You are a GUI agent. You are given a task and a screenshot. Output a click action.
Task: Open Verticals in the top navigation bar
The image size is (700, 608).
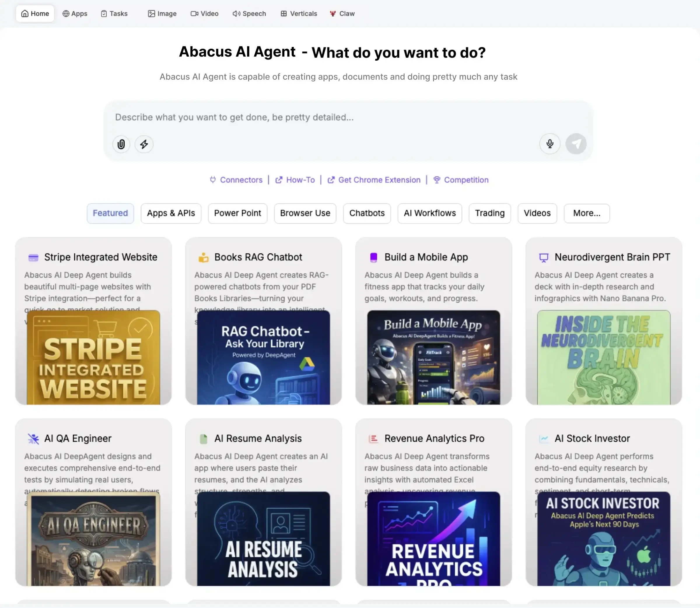tap(299, 14)
